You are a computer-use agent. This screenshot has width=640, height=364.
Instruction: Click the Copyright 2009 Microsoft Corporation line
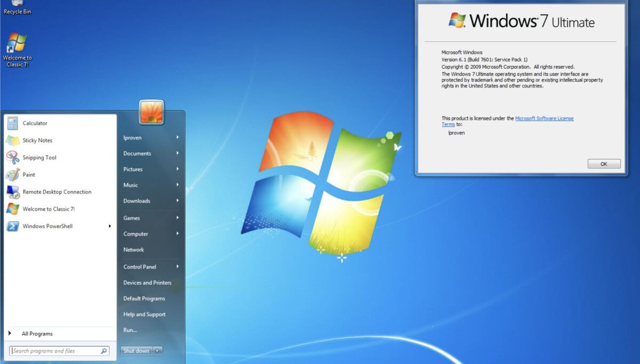pyautogui.click(x=508, y=67)
